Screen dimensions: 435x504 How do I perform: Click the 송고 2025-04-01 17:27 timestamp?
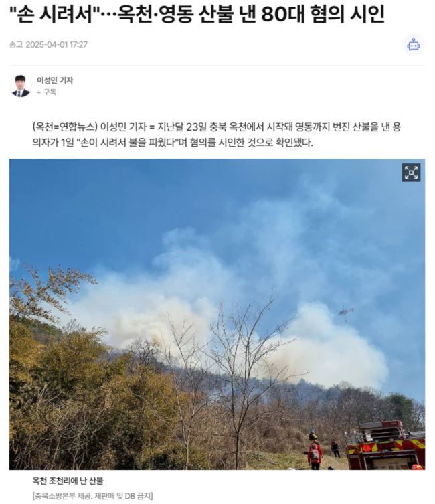(48, 44)
